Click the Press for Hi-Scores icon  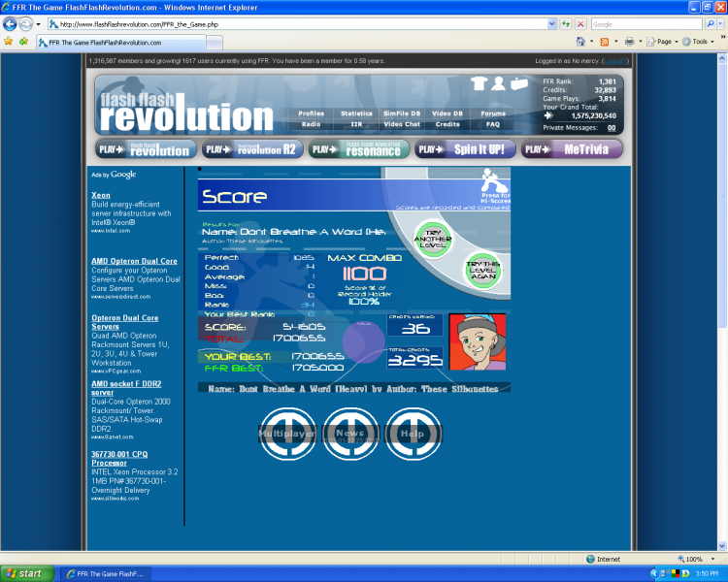pyautogui.click(x=495, y=186)
